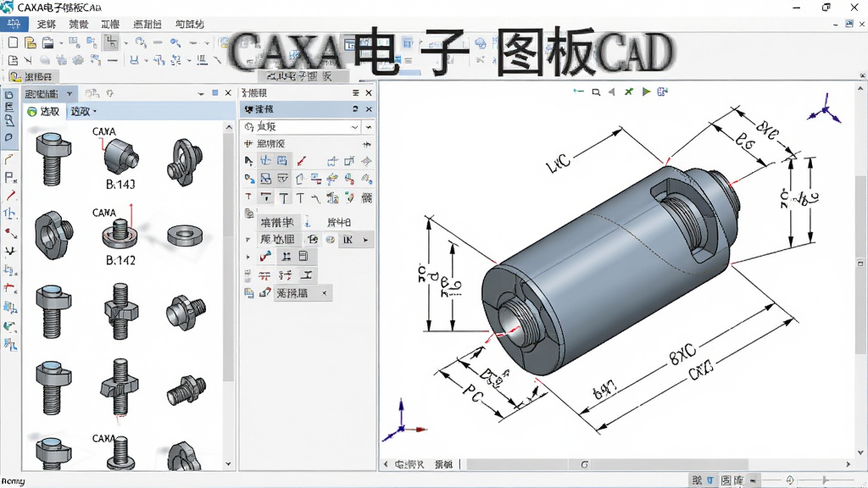Click the 'Ronny' status text at bottom-left
The width and height of the screenshot is (868, 488).
pos(13,481)
